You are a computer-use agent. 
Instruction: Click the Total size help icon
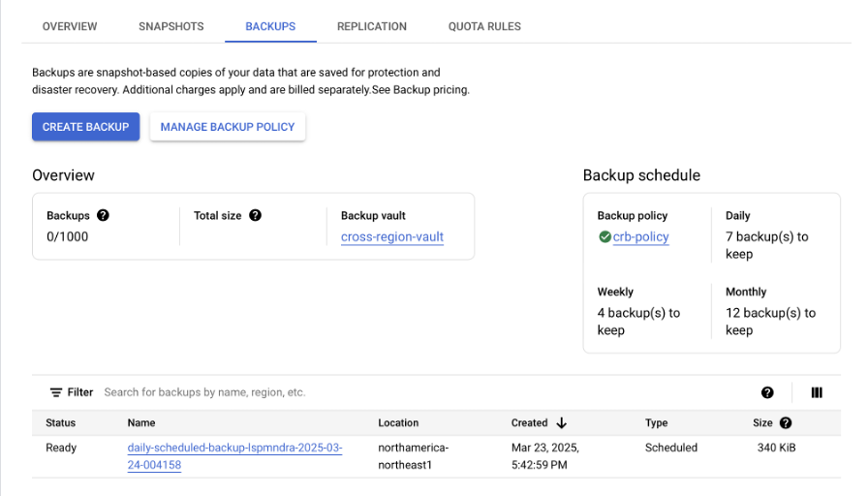pyautogui.click(x=255, y=215)
